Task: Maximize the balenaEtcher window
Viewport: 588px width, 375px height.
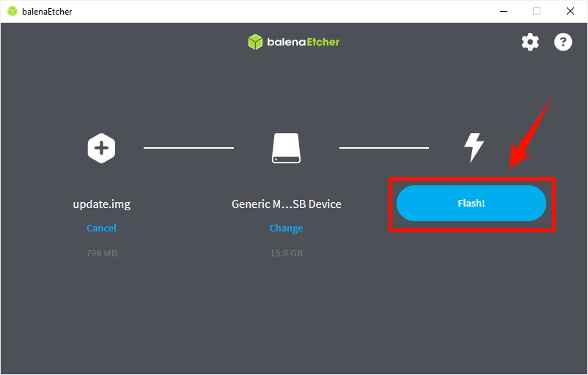Action: coord(537,11)
